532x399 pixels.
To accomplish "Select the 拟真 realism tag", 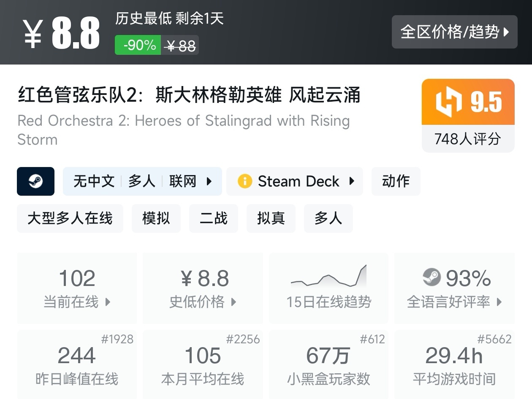I will click(x=271, y=218).
